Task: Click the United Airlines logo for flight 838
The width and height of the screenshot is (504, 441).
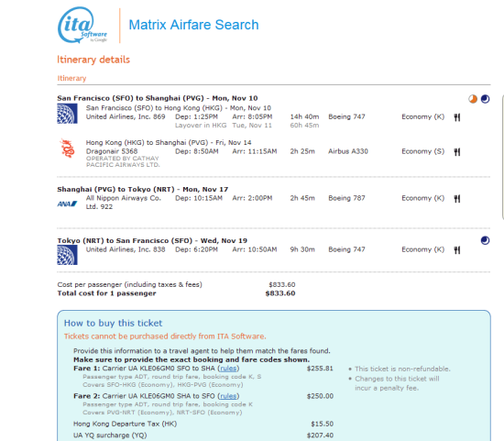Action: coord(67,255)
